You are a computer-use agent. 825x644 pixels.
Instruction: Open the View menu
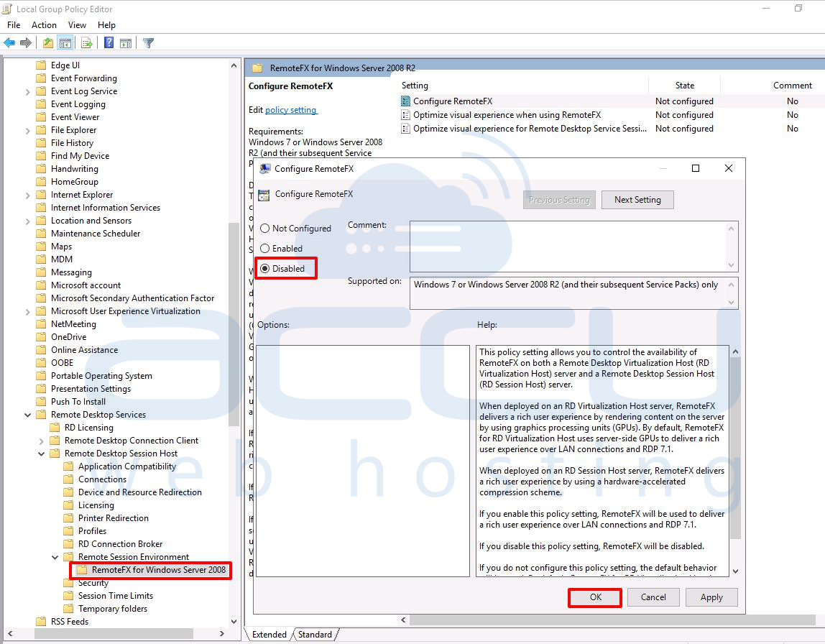[x=77, y=24]
